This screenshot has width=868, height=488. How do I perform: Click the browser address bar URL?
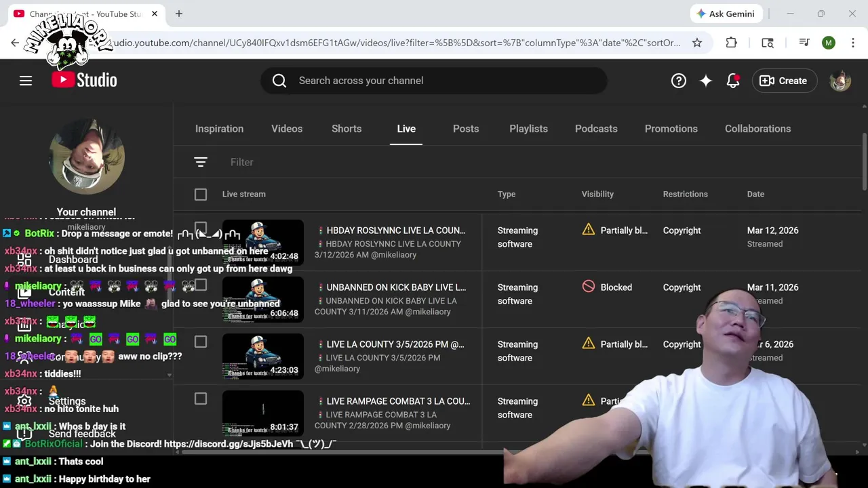point(397,43)
